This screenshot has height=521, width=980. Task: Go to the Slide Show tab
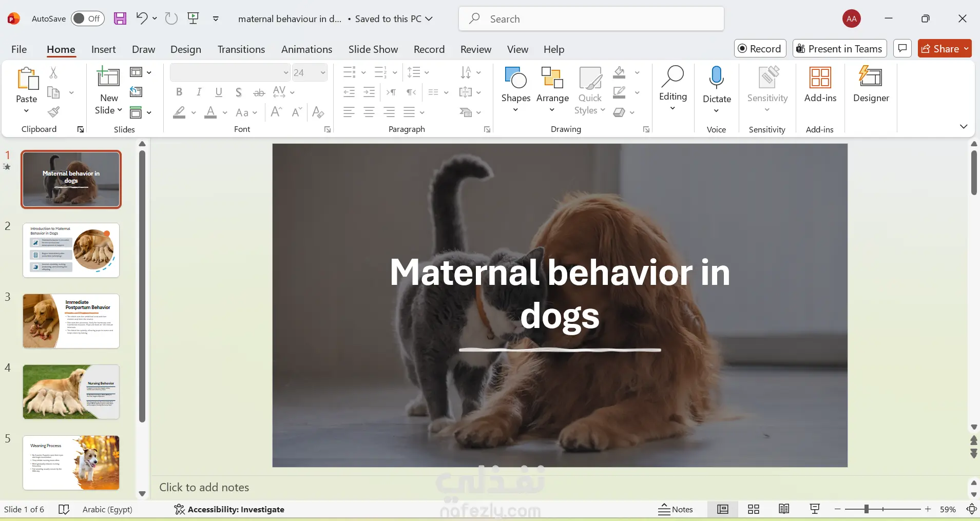[x=373, y=49]
